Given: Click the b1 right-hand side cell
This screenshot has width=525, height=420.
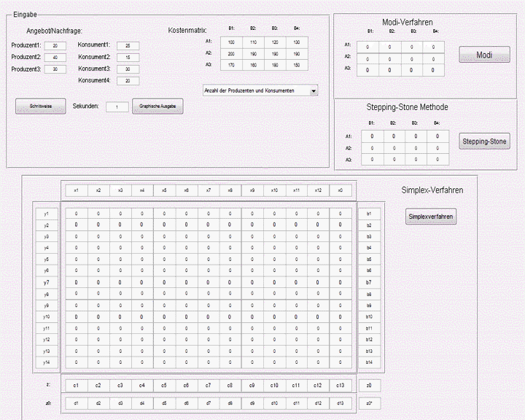Looking at the screenshot, I should [x=369, y=214].
